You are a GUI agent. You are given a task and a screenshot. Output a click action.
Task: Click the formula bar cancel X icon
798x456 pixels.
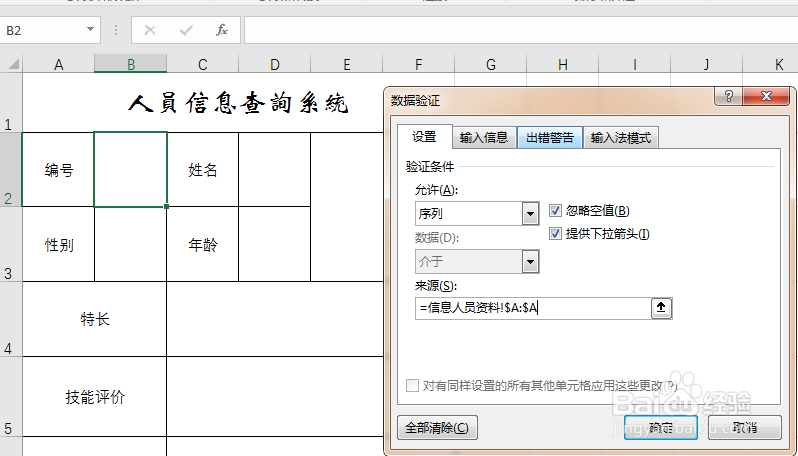150,31
